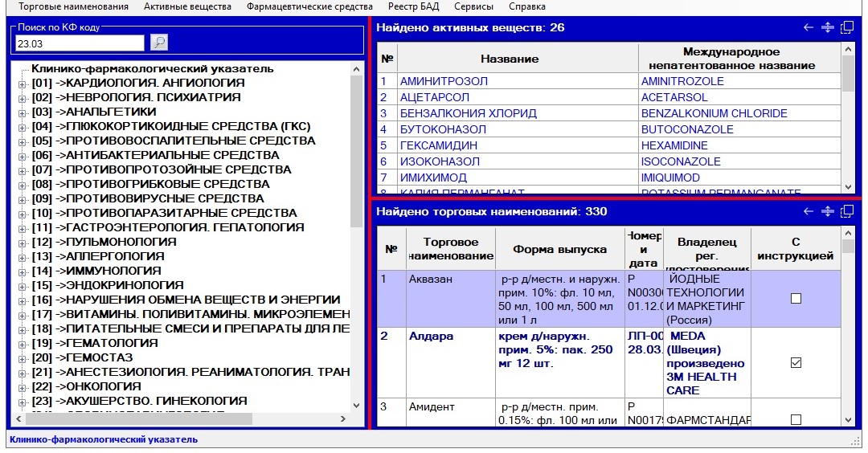This screenshot has height=453, width=868.
Task: Select [14] ИММУНОЛОГИЯ tree item
Action: pos(96,271)
